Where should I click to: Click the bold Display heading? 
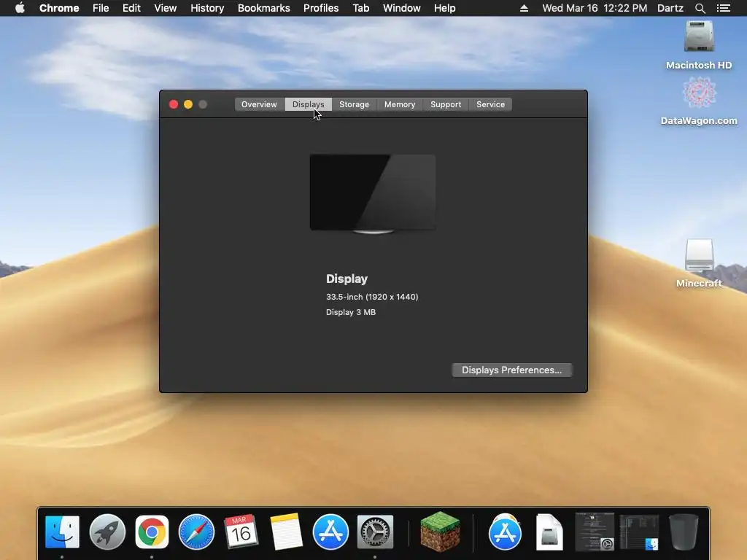pyautogui.click(x=347, y=279)
